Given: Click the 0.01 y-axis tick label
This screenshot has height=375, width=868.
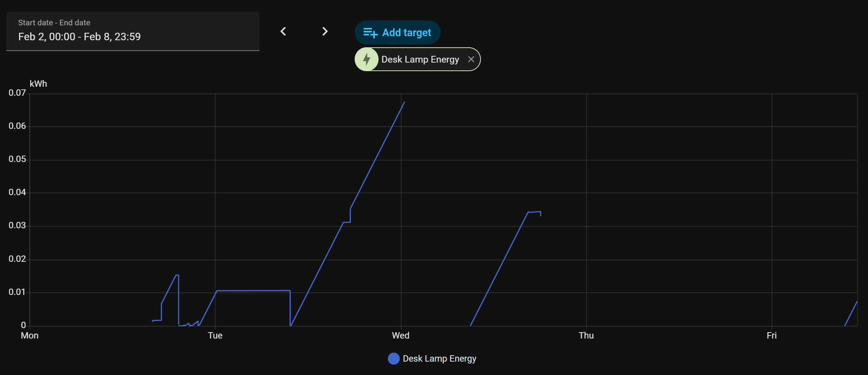Looking at the screenshot, I should click(x=17, y=292).
